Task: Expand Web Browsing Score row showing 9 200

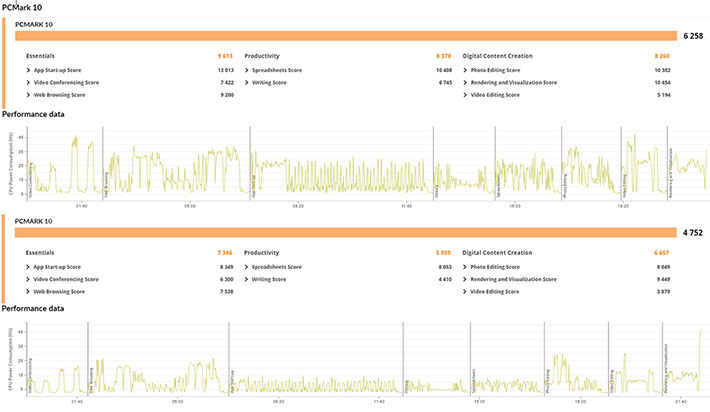Action: pyautogui.click(x=130, y=95)
